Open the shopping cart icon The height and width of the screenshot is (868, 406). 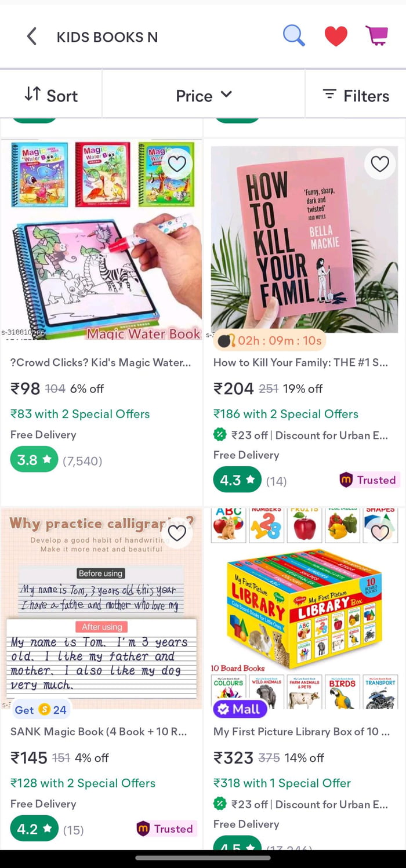click(377, 36)
